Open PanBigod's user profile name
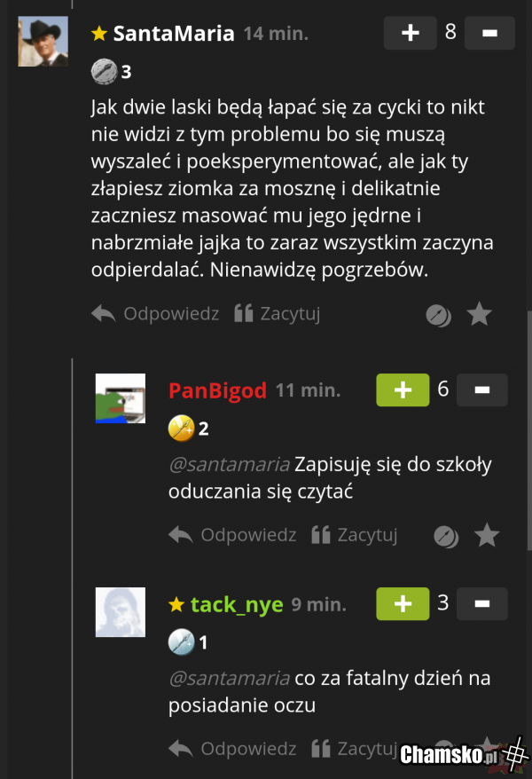532x779 pixels. [218, 390]
